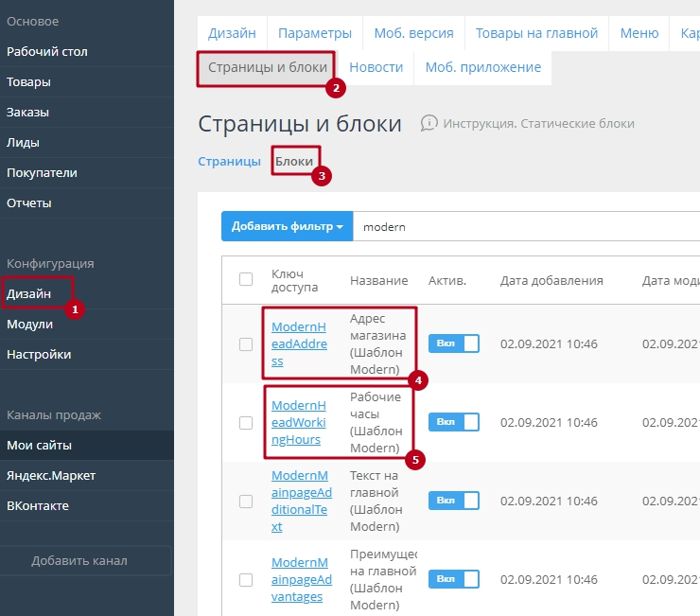Open Яндекс.Маркет sales channel
This screenshot has width=700, height=616.
click(x=51, y=476)
